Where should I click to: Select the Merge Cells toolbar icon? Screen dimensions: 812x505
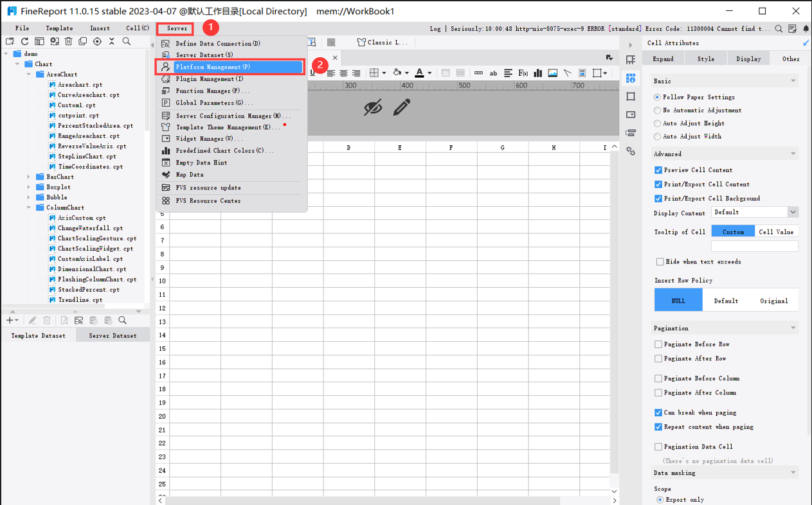[446, 73]
